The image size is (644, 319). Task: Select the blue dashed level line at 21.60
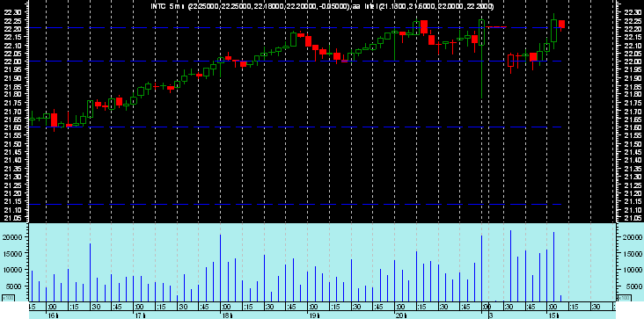click(x=295, y=127)
